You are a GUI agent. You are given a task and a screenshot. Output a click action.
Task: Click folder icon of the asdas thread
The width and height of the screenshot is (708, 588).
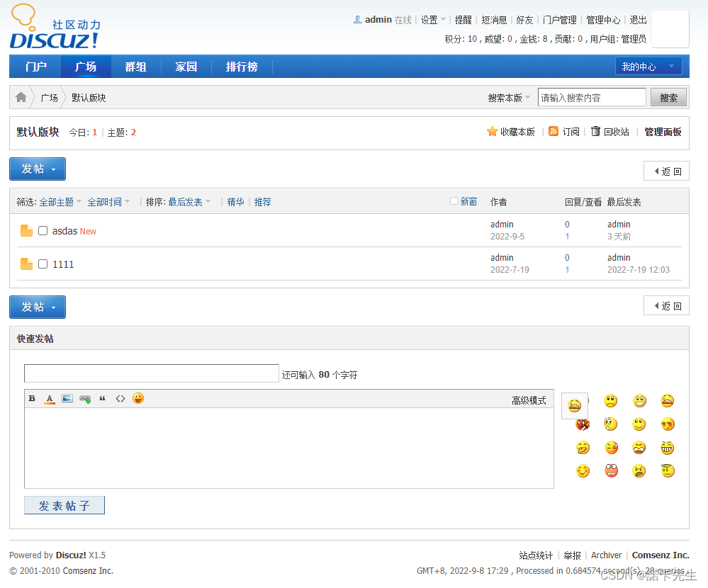tap(27, 231)
